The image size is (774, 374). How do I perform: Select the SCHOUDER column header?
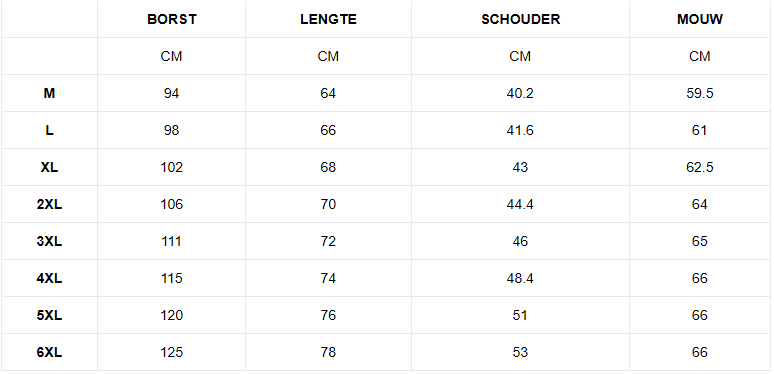(520, 19)
